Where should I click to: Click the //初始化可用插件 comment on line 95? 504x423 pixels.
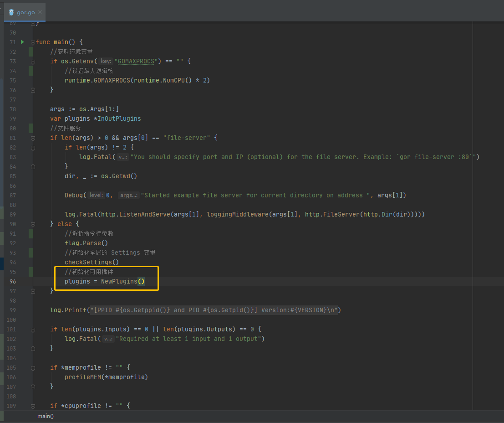pos(89,272)
